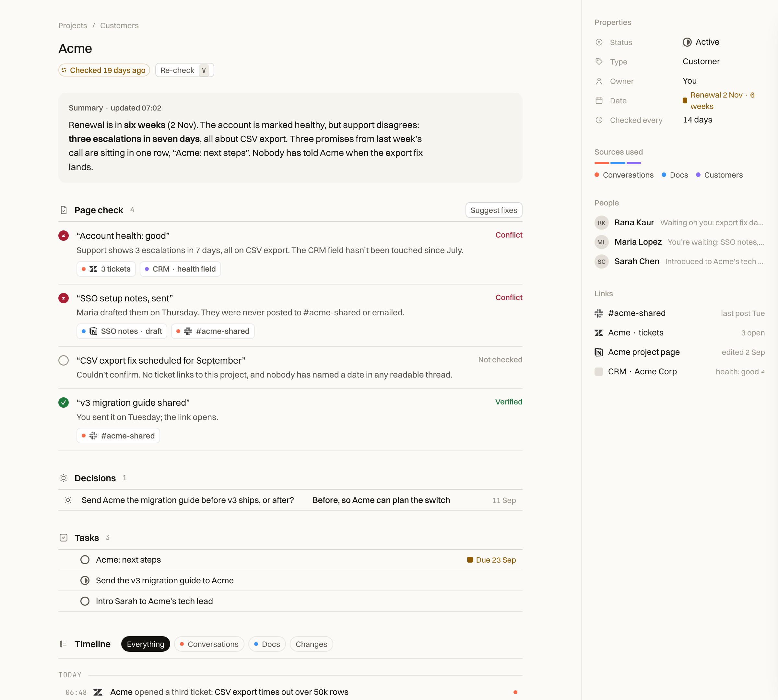Open the "SSO notes · draft" source chip
Image resolution: width=778 pixels, height=700 pixels.
point(122,331)
